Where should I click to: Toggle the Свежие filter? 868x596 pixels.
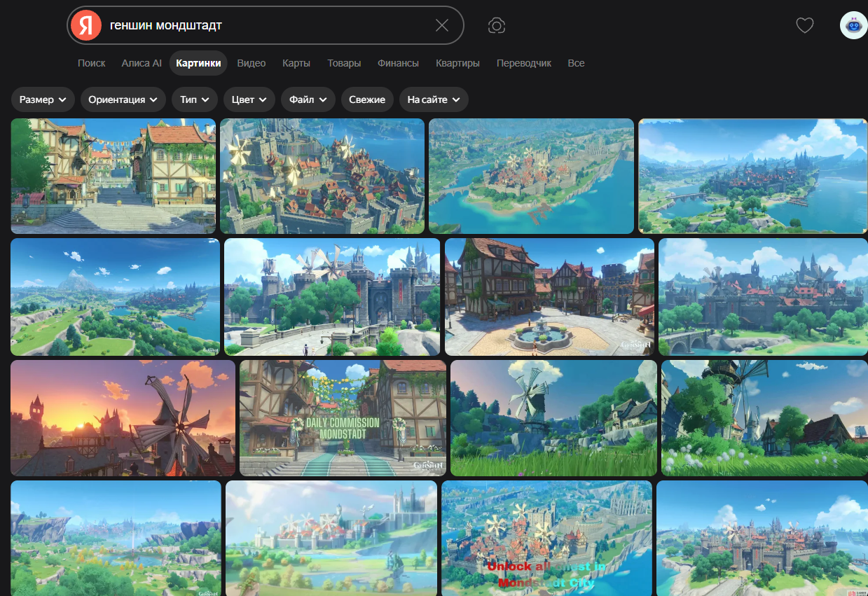[x=367, y=99]
